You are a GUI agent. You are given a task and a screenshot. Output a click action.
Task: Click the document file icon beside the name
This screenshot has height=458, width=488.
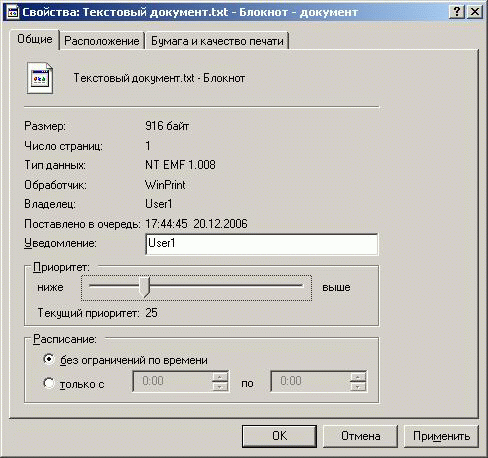pos(40,78)
